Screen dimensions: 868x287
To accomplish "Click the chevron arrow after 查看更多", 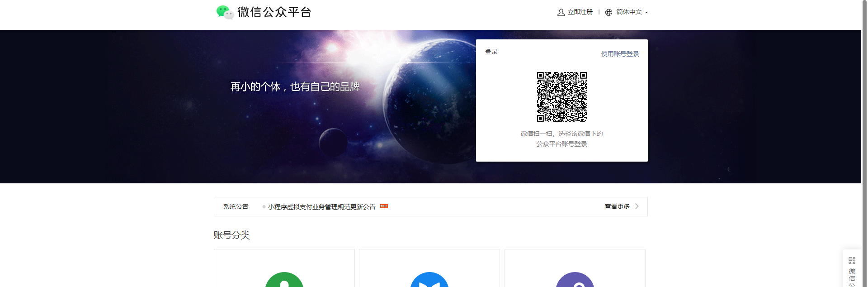I will pyautogui.click(x=637, y=206).
